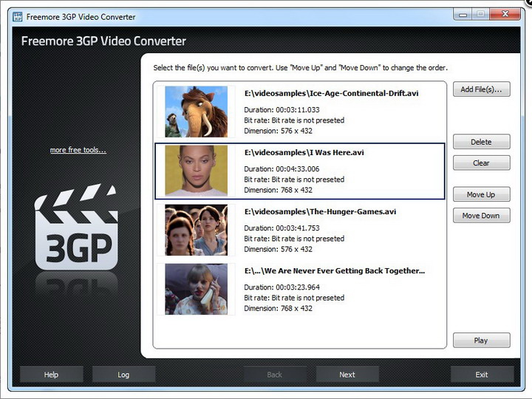
Task: Open the Log window
Action: coord(123,375)
